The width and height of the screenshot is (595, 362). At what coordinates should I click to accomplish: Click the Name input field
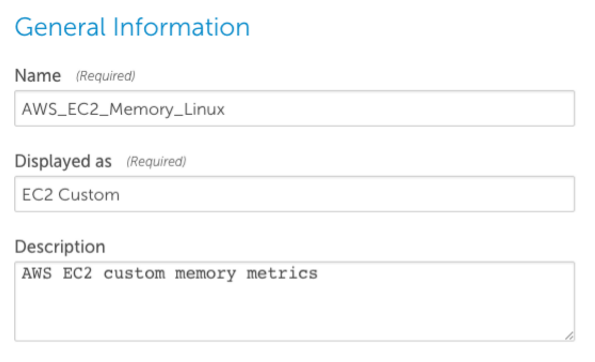click(294, 108)
